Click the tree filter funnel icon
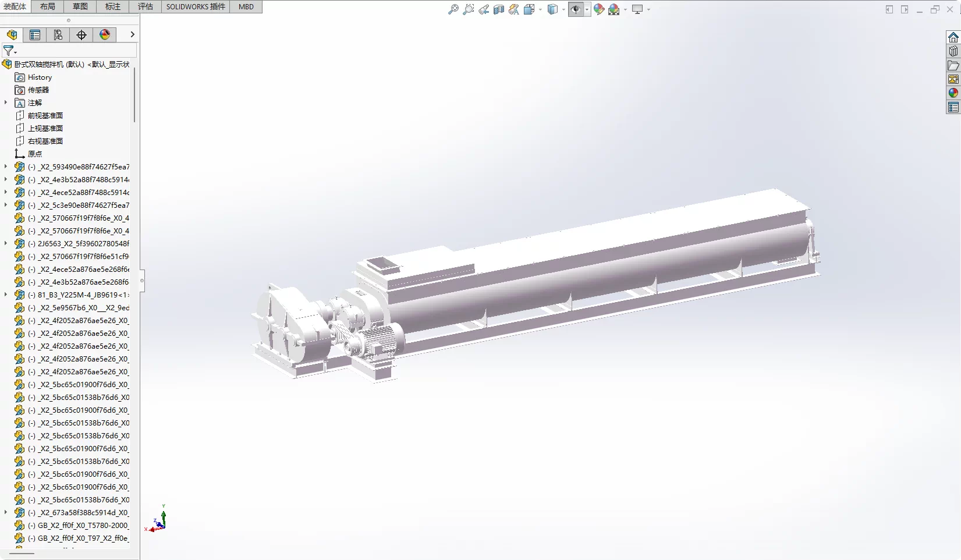 [x=9, y=51]
